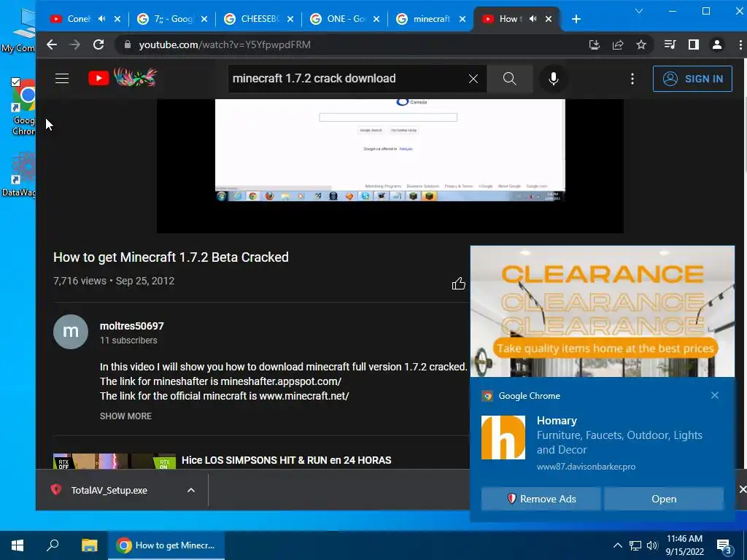Click the Homary notification logo
Screen dimensions: 747x560
coord(503,437)
